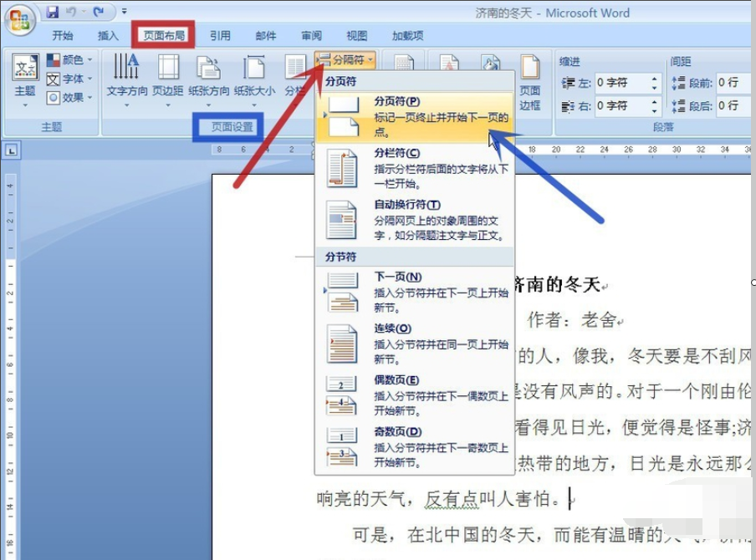Click the Office button logo
756x560 pixels.
pos(20,20)
